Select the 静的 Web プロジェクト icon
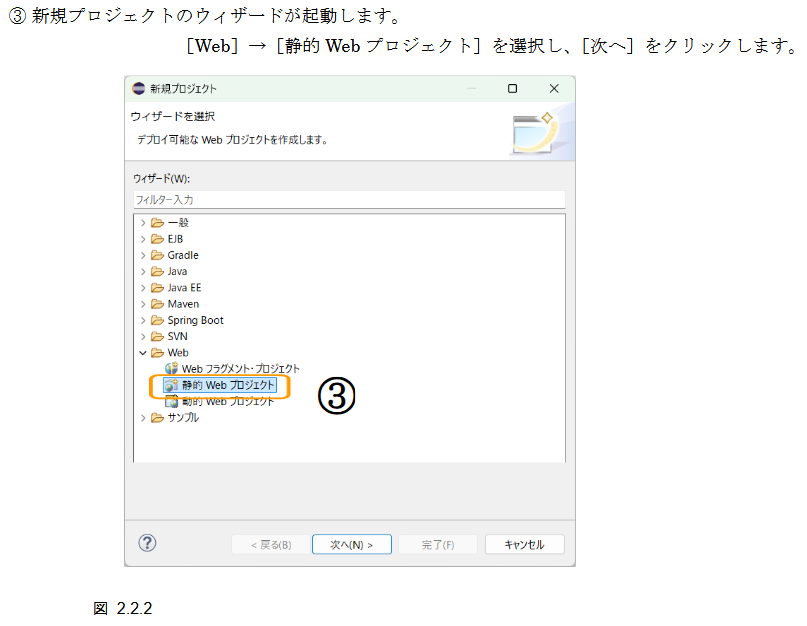The height and width of the screenshot is (626, 807). click(x=171, y=385)
